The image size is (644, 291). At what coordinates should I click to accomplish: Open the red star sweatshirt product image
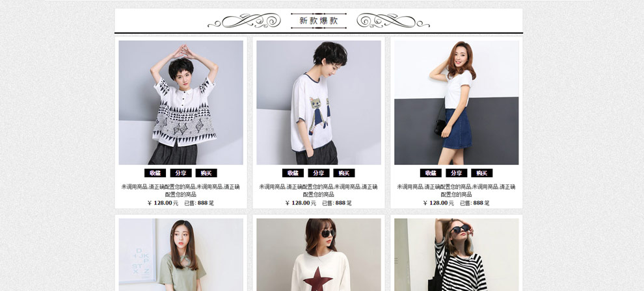(x=319, y=255)
